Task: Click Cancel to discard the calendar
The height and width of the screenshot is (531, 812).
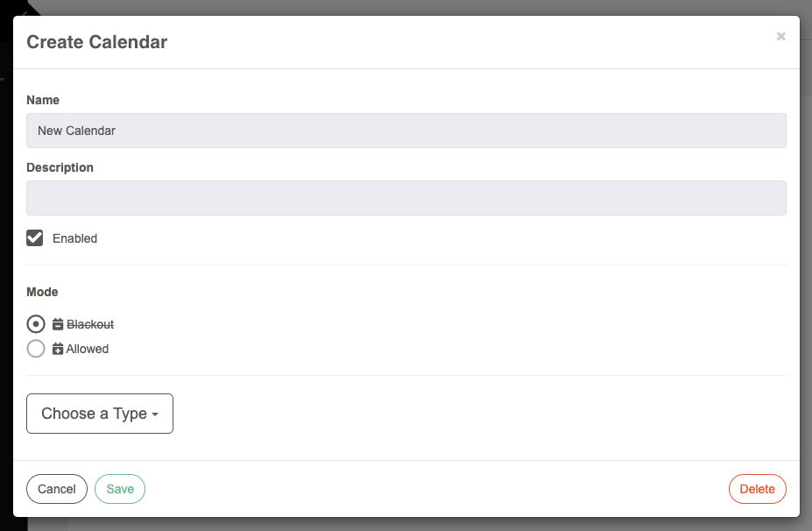Action: click(x=57, y=489)
